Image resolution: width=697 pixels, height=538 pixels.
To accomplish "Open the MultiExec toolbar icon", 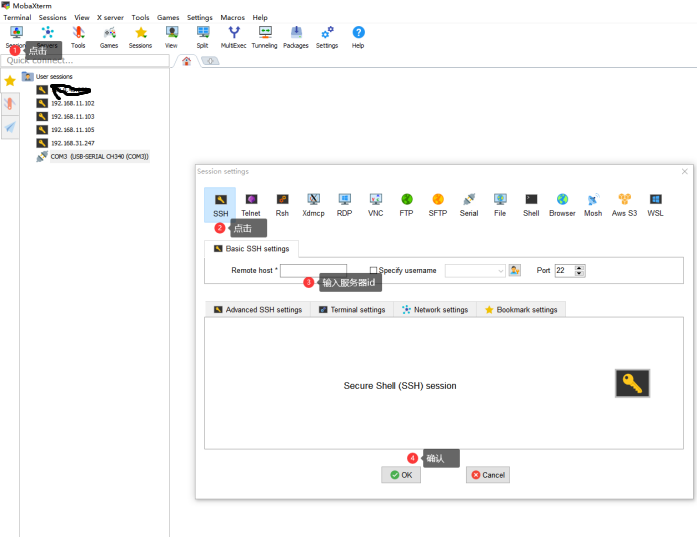I will click(233, 37).
